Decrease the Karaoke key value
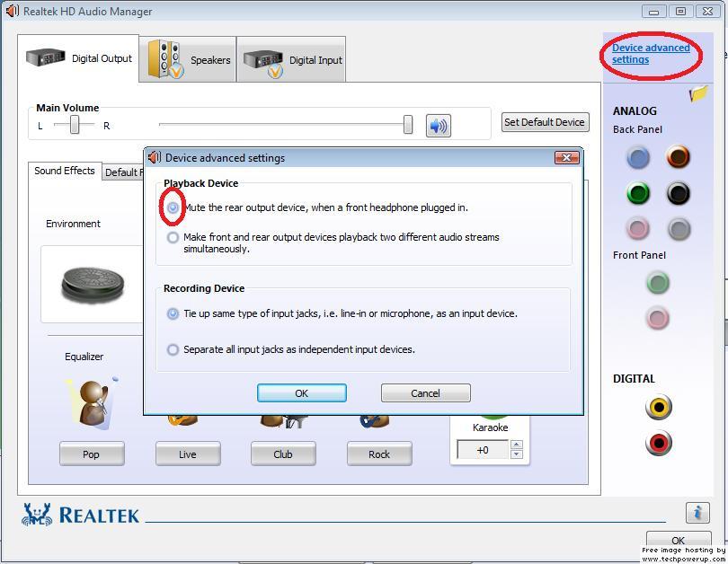This screenshot has width=728, height=564. tap(516, 454)
